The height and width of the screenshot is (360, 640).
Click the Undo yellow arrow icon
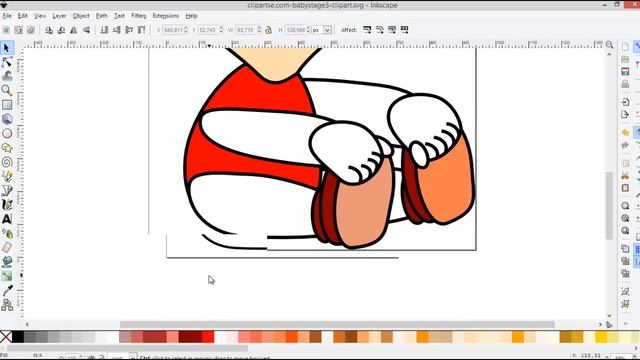(x=625, y=133)
